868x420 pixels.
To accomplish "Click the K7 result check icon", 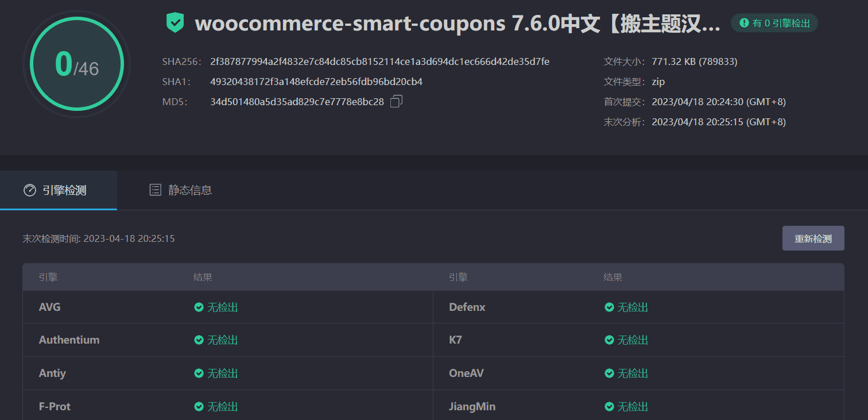I will [x=609, y=340].
